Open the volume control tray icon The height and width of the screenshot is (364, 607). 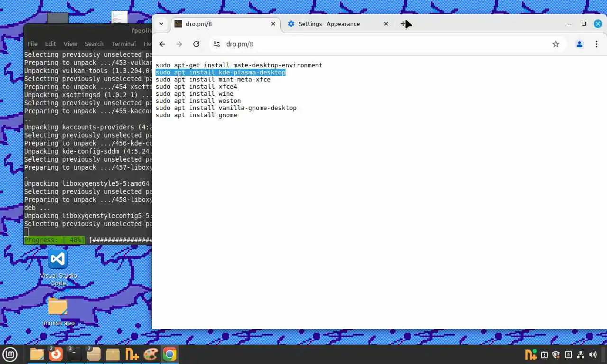pyautogui.click(x=593, y=355)
